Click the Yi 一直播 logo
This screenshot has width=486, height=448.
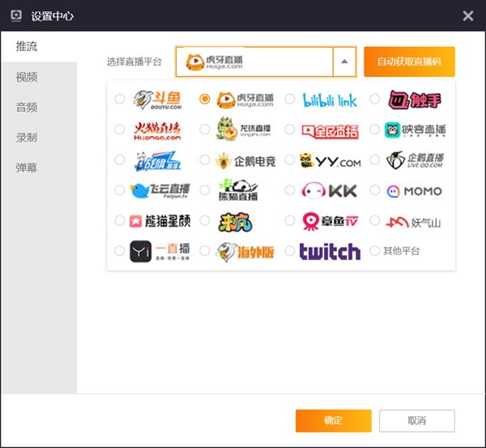click(x=160, y=251)
